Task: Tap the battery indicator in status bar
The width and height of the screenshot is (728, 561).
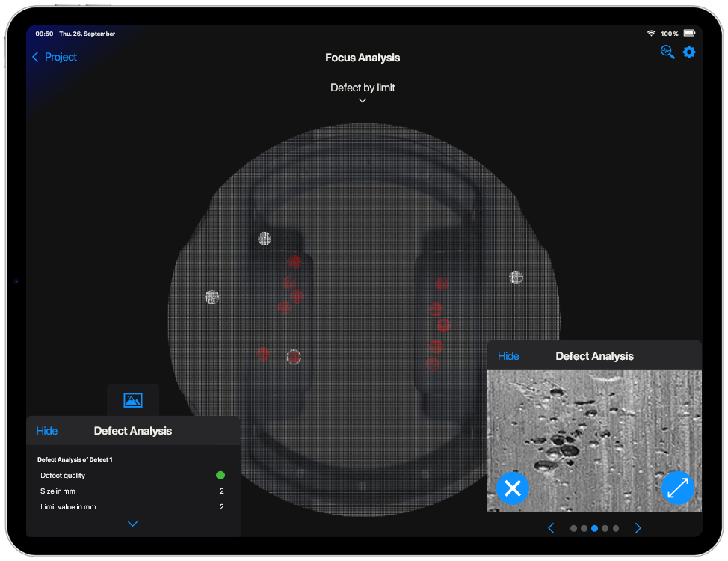Action: 688,34
